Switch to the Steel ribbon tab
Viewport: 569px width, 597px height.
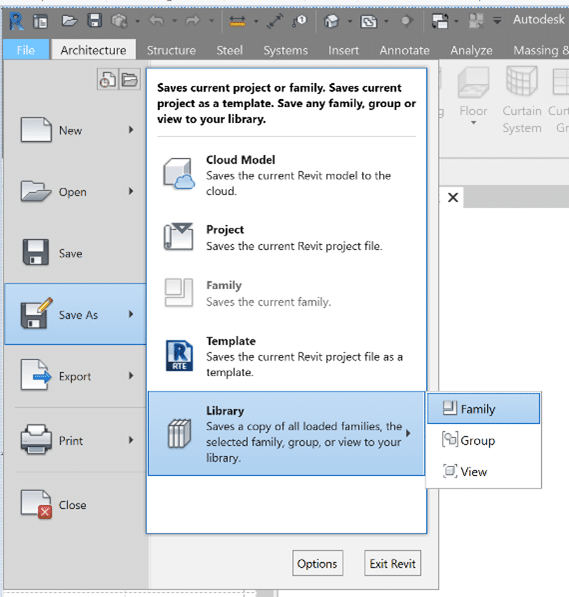(230, 50)
